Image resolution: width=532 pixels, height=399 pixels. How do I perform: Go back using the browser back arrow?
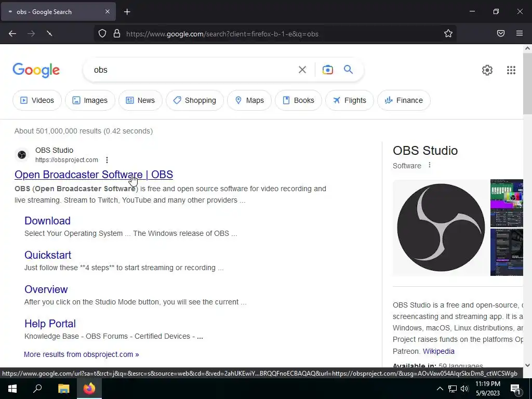[x=12, y=33]
